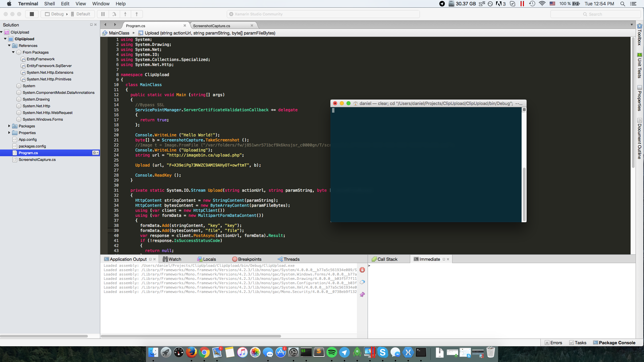The width and height of the screenshot is (644, 362).
Task: Click the red stop icon in Application Output
Action: point(362,270)
